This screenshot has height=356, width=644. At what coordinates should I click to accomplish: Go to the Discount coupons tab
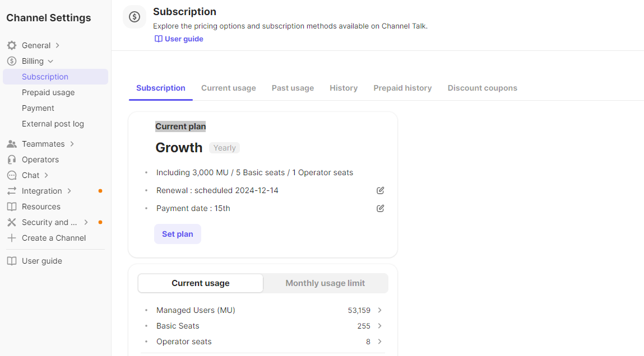[x=482, y=88]
